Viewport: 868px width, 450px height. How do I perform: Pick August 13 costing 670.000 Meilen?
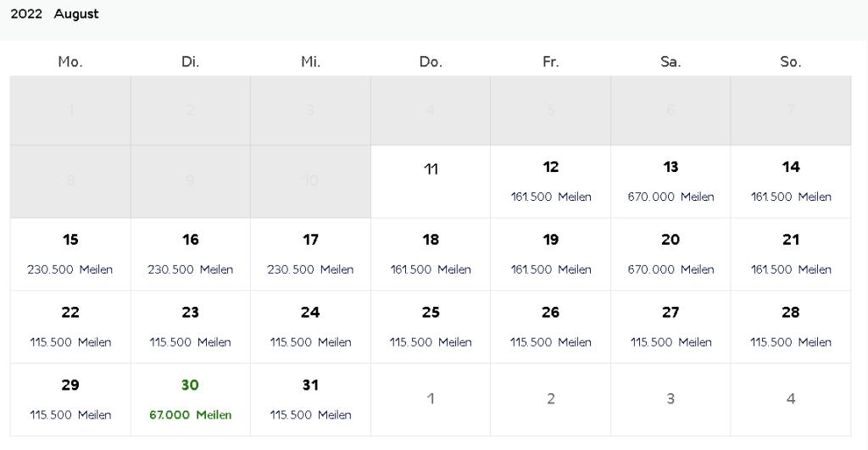tap(670, 181)
